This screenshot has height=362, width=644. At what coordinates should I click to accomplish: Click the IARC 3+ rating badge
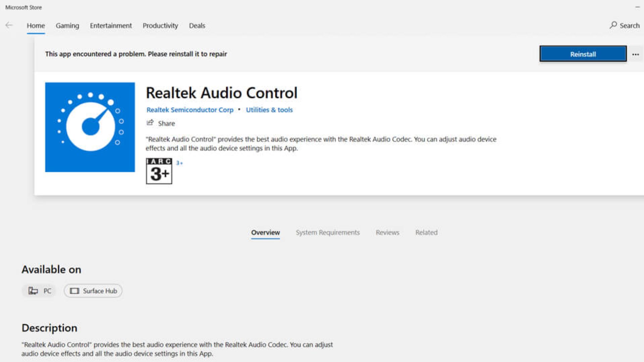pyautogui.click(x=159, y=171)
